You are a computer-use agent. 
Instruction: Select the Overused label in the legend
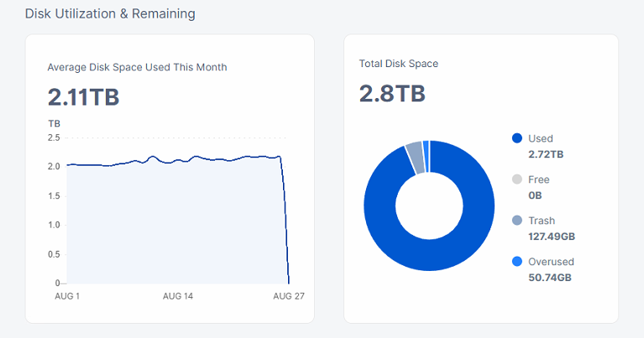552,262
